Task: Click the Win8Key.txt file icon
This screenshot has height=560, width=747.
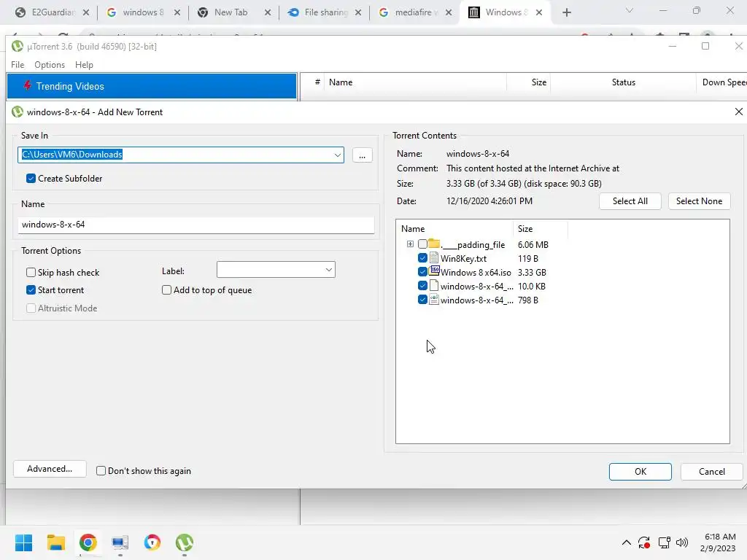Action: coord(434,258)
